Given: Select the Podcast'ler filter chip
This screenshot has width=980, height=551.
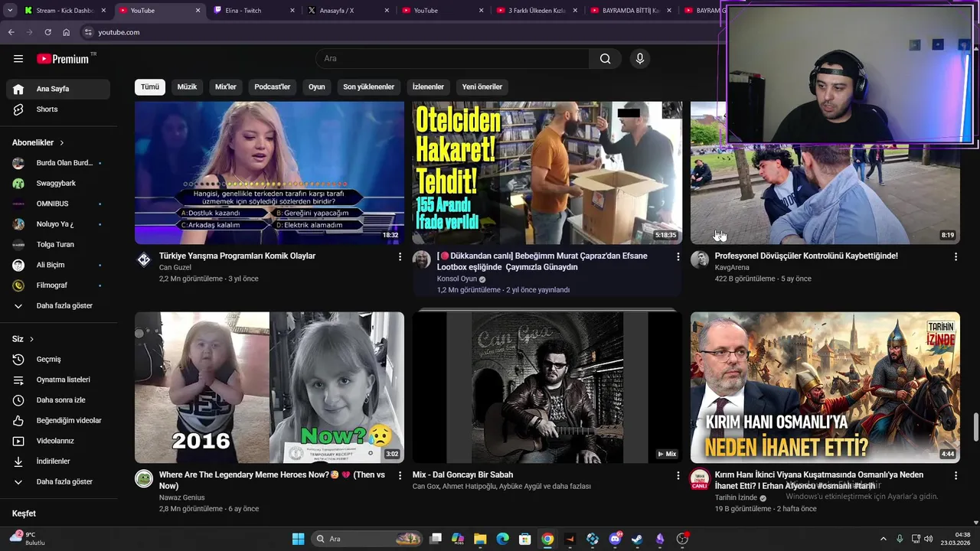Looking at the screenshot, I should (273, 87).
